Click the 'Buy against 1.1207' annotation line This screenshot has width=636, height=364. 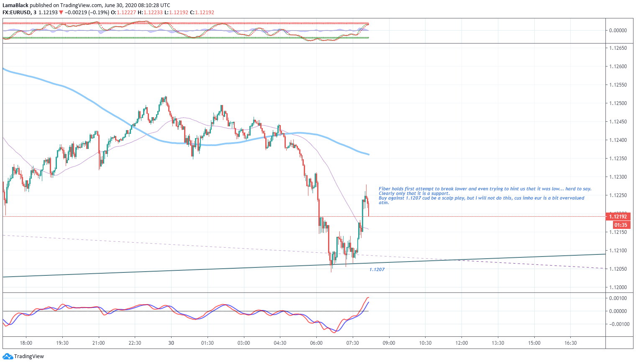482,198
